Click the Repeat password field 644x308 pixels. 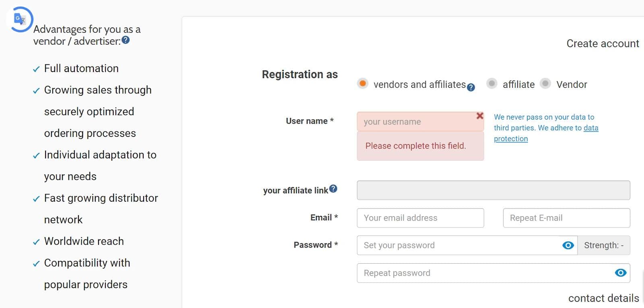click(x=483, y=273)
